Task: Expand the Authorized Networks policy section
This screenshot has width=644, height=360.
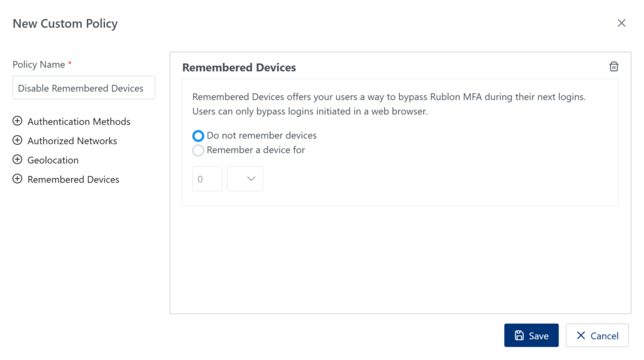Action: click(x=72, y=141)
